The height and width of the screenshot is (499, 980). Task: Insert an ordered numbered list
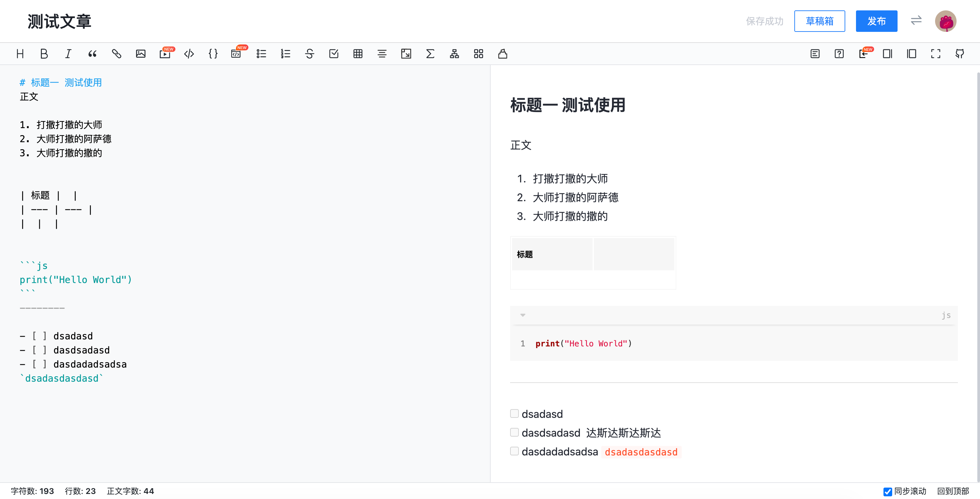(x=285, y=54)
